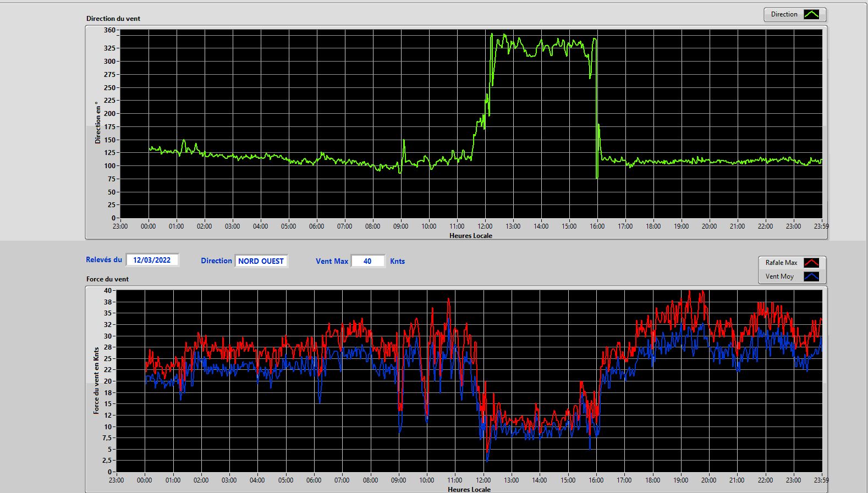The width and height of the screenshot is (868, 493).
Task: Select the Rafale Max legend label
Action: 781,263
